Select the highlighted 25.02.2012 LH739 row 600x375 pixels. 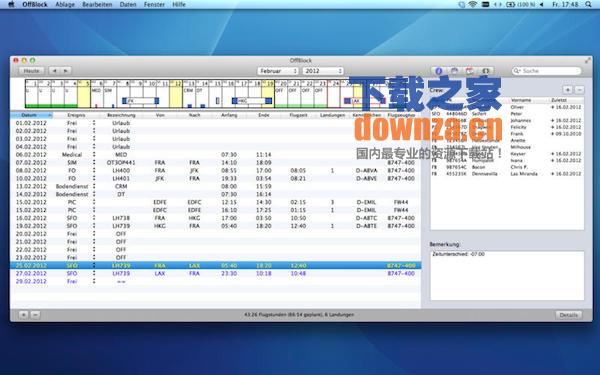(215, 265)
